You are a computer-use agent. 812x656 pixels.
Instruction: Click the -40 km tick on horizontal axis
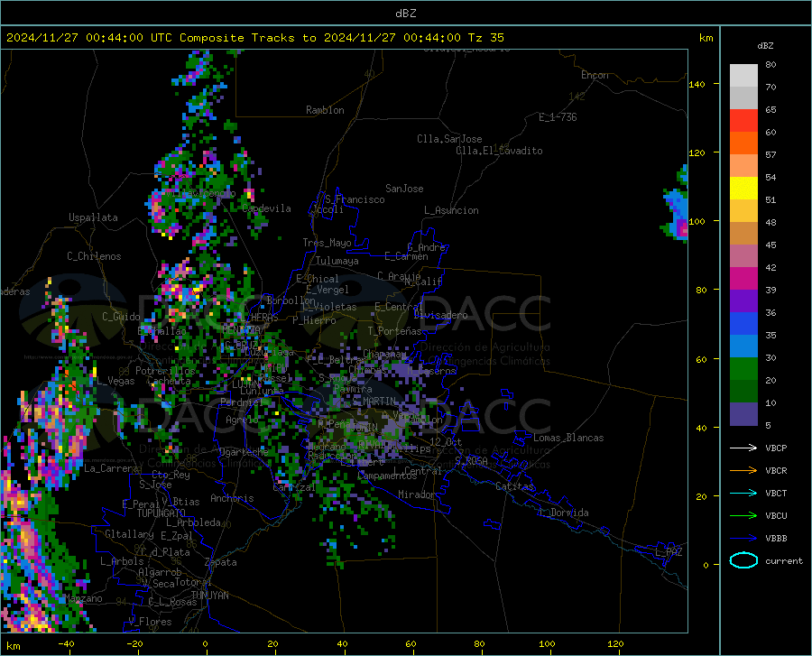pyautogui.click(x=66, y=643)
